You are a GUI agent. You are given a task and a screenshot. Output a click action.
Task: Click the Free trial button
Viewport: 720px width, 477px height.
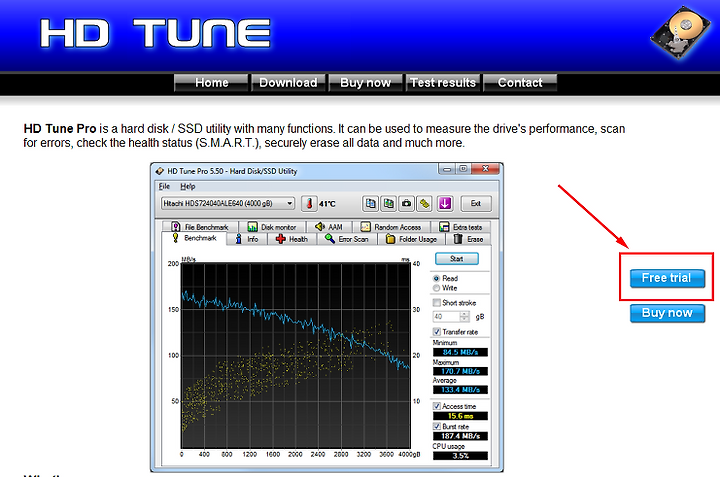coord(667,278)
